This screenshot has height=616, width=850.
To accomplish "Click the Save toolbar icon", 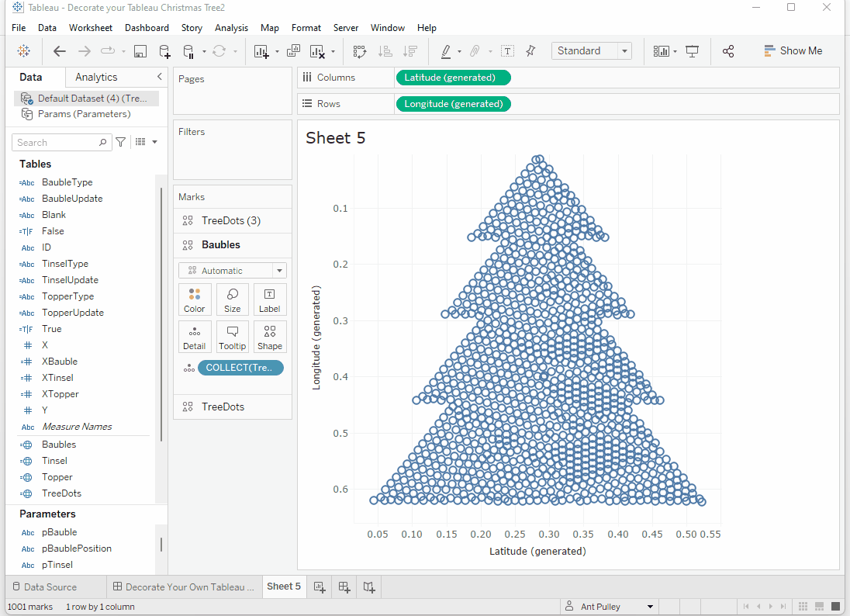I will (140, 51).
